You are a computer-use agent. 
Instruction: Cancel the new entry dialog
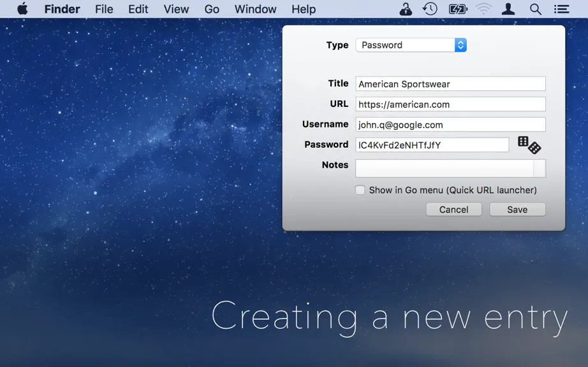(x=453, y=210)
